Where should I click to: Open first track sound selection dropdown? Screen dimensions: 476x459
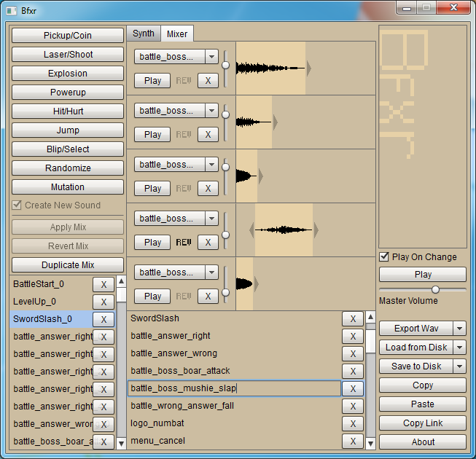tap(211, 57)
